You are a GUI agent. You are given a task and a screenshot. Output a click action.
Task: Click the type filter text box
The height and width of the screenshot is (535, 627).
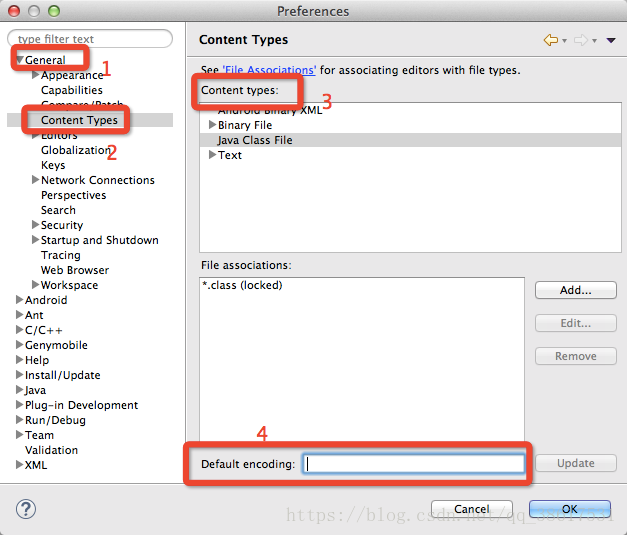point(90,39)
